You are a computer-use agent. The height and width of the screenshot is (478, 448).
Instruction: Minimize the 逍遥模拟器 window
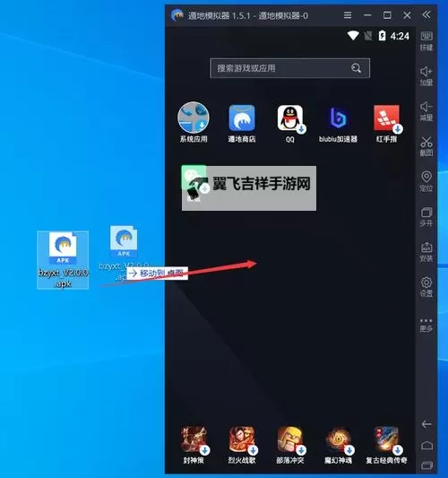367,15
